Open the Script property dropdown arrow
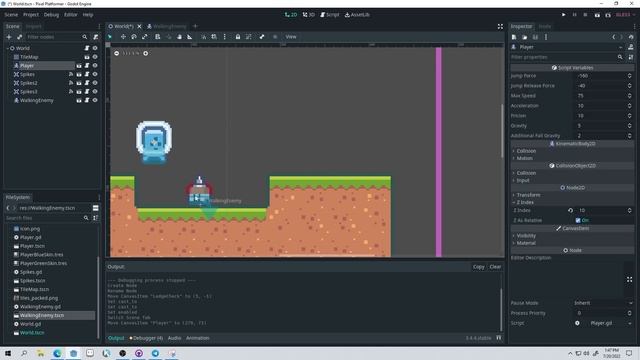The height and width of the screenshot is (360, 640). point(630,323)
